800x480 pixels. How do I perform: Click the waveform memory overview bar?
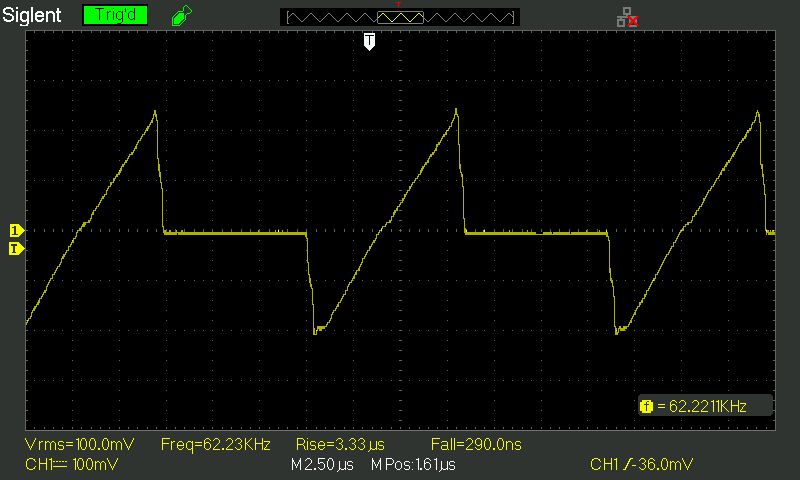coord(400,17)
